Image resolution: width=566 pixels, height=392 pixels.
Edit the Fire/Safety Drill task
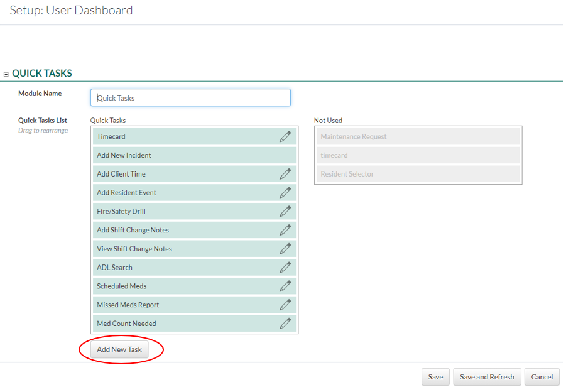(285, 212)
